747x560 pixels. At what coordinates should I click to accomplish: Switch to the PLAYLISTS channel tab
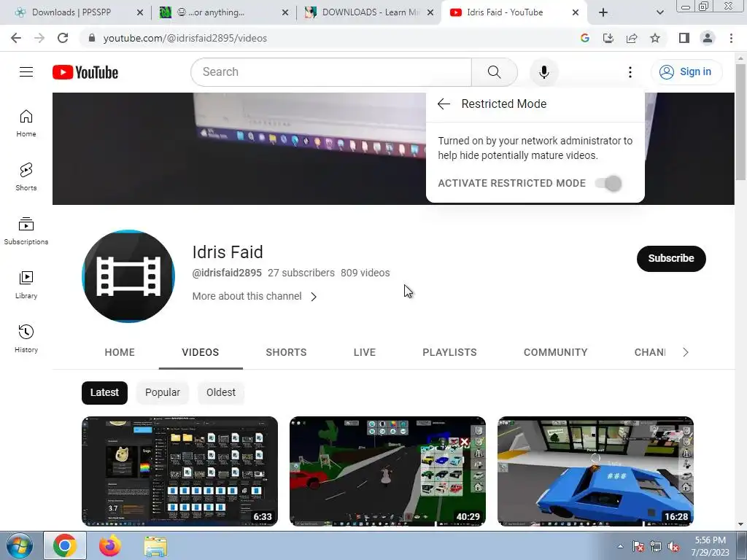pyautogui.click(x=449, y=352)
